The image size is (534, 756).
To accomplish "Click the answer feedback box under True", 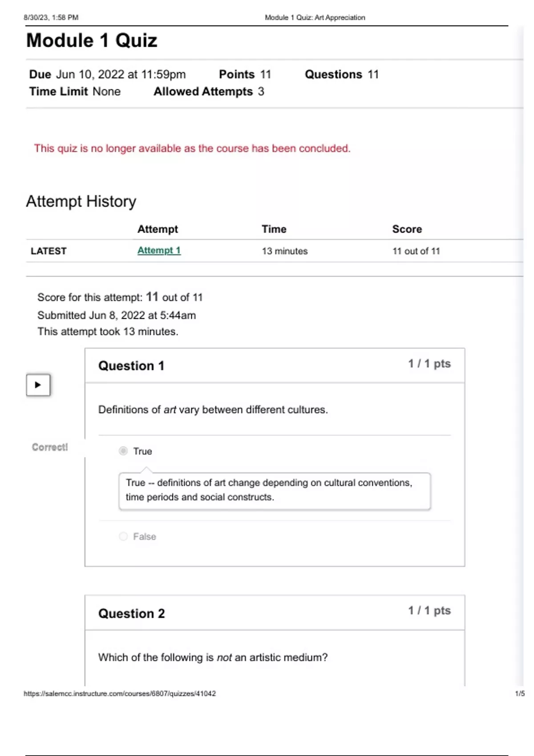I will point(275,490).
